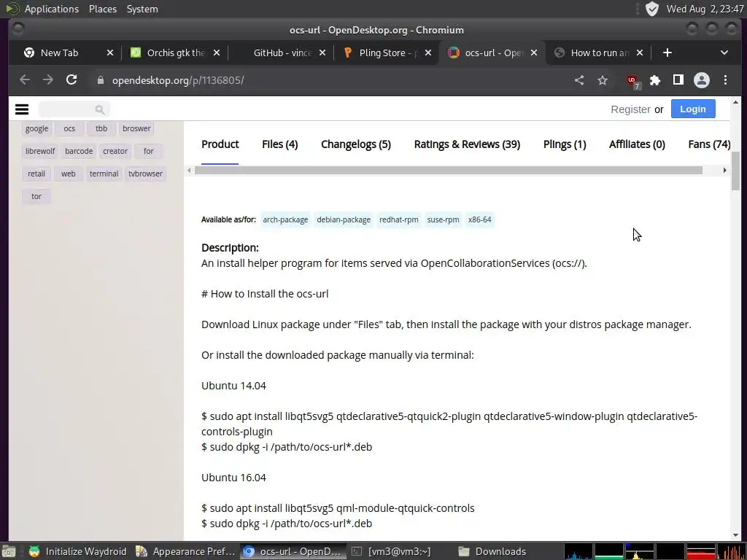Screen dimensions: 747x560
Task: Click the librewolf tag
Action: tap(40, 151)
